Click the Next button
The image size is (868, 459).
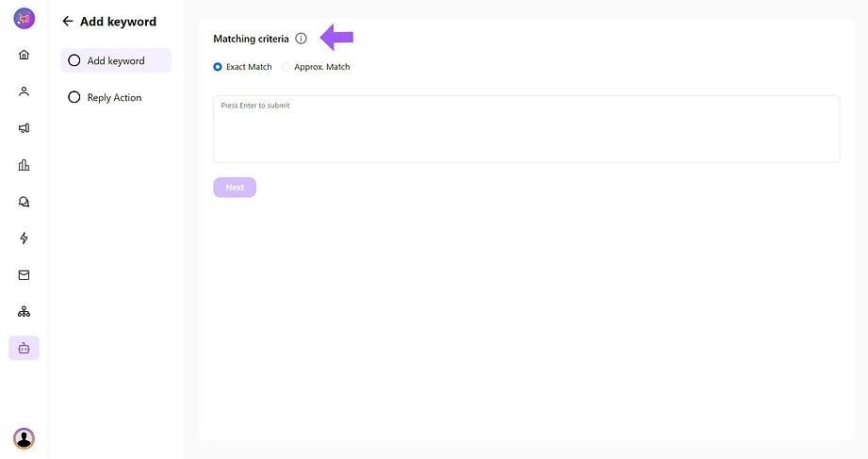235,188
